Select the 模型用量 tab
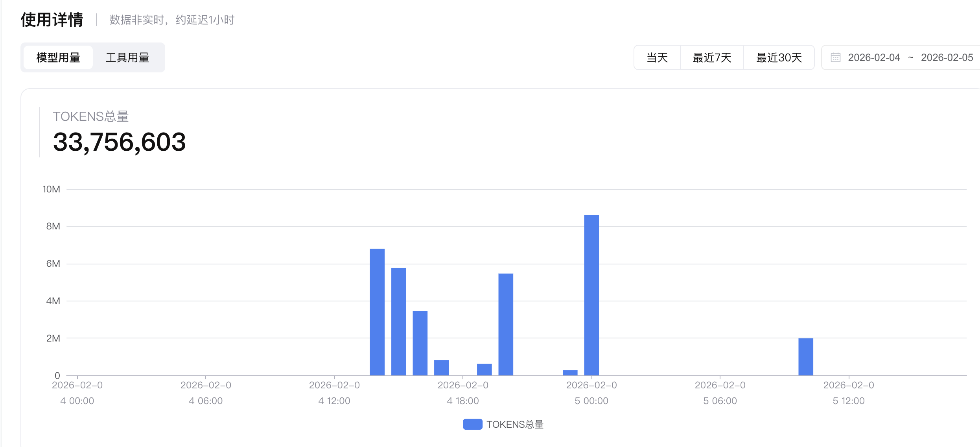 57,57
